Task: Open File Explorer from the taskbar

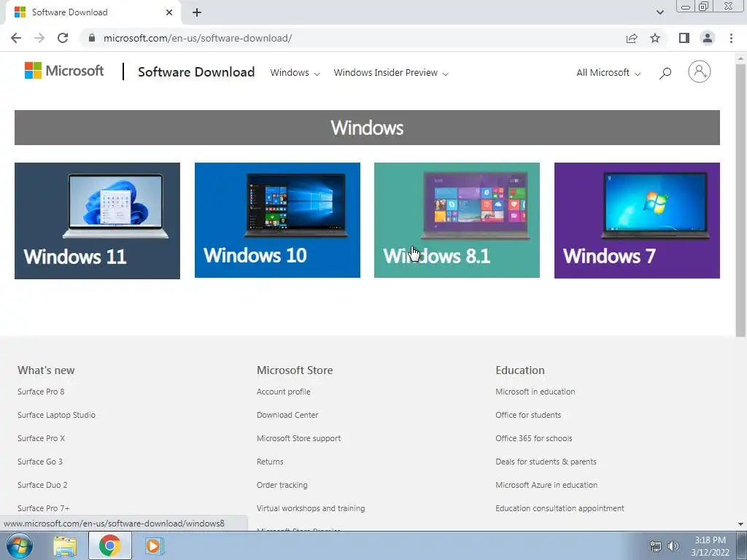Action: [65, 546]
